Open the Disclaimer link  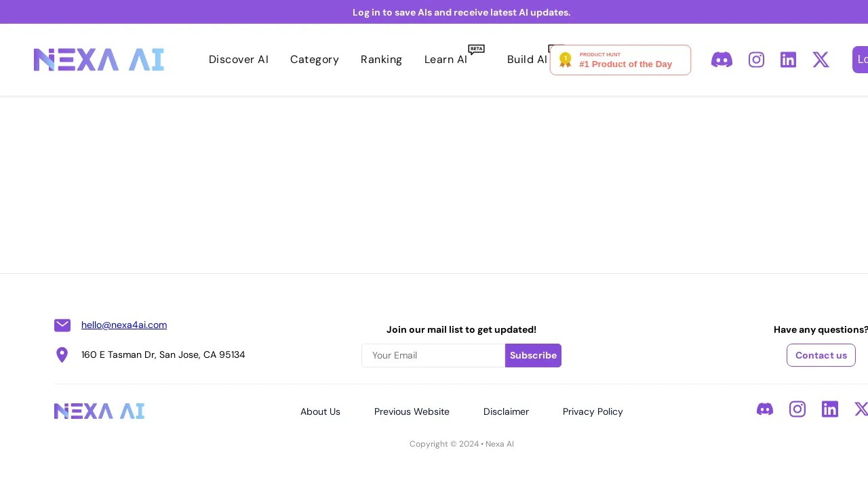pos(506,411)
